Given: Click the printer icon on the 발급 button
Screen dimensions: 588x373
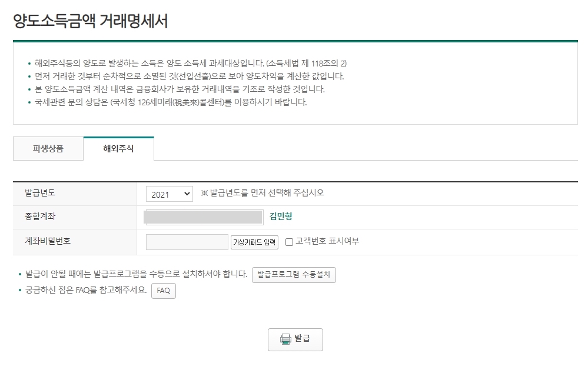Looking at the screenshot, I should coord(286,339).
